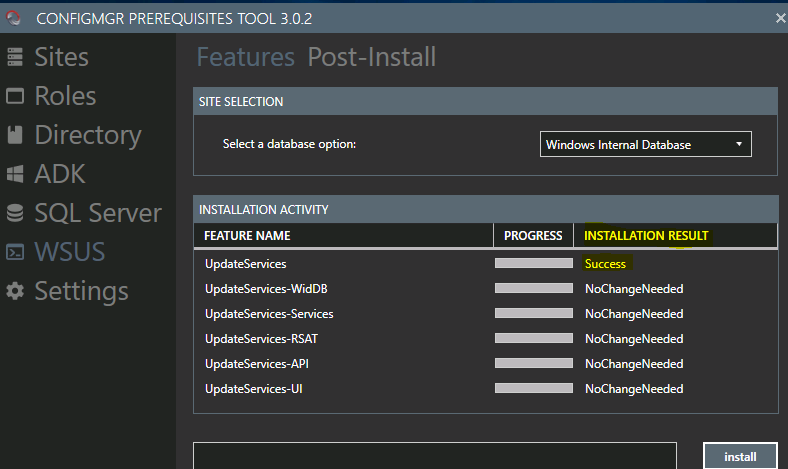Viewport: 788px width, 469px height.
Task: Click the ConfigMgr Prerequisites Tool logo icon
Action: (14, 18)
